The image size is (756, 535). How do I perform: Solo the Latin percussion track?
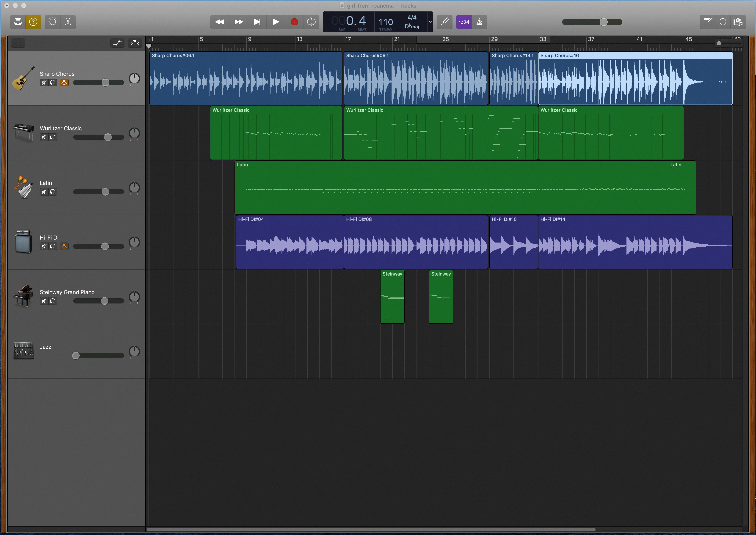click(x=53, y=192)
